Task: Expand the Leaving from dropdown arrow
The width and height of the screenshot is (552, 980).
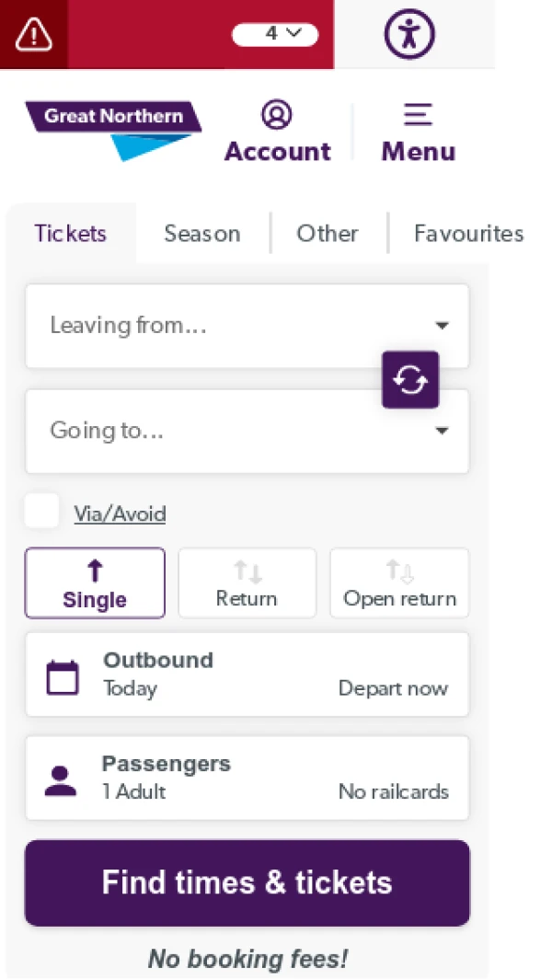Action: [442, 326]
